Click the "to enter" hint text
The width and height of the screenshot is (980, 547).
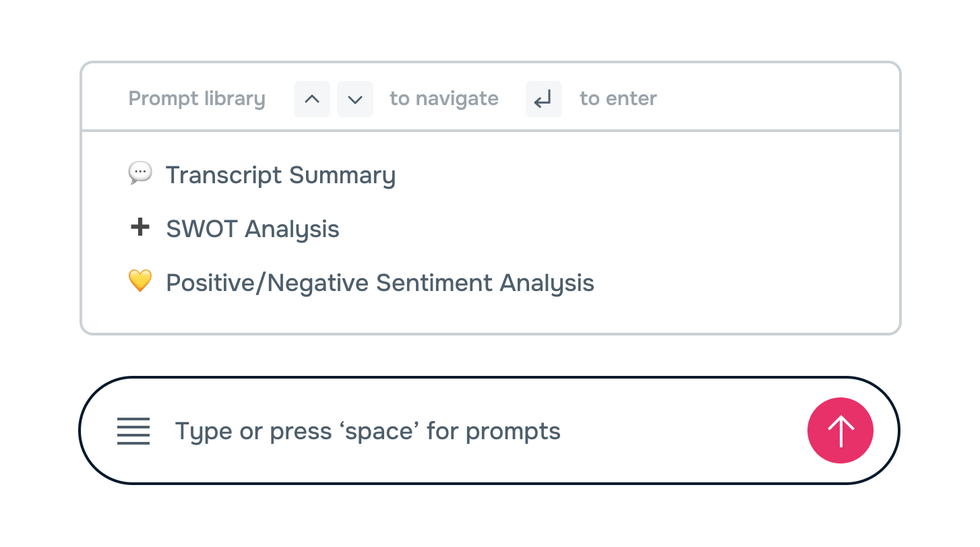[x=618, y=99]
